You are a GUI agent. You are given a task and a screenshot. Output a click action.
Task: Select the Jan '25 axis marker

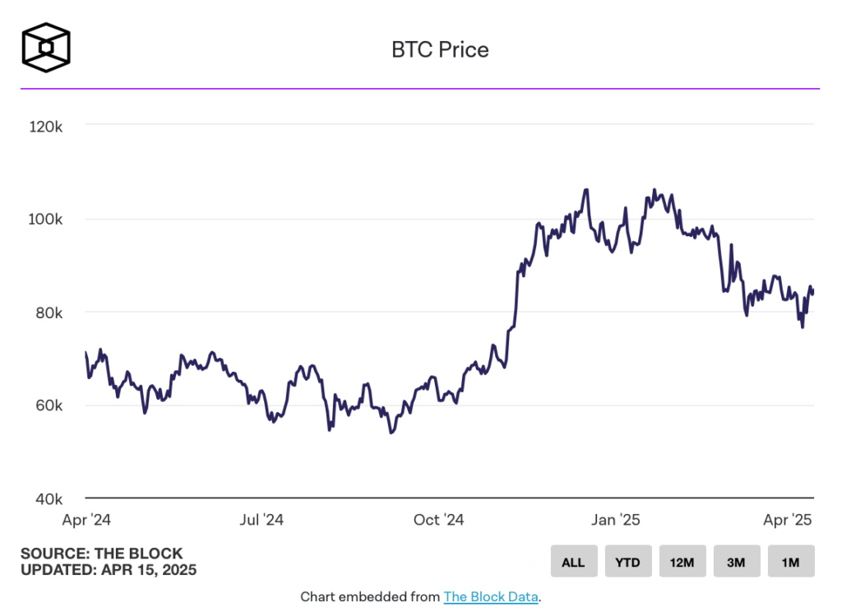pyautogui.click(x=616, y=520)
